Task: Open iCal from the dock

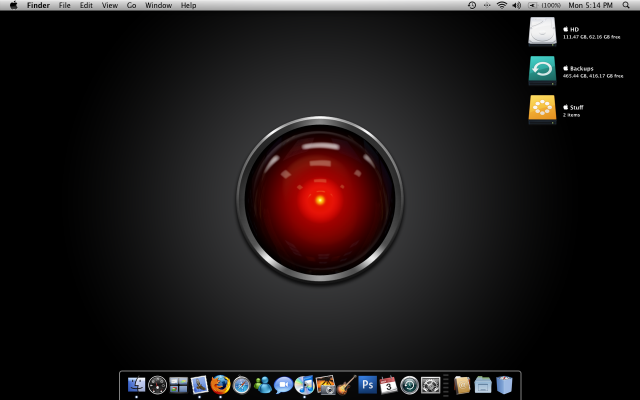Action: click(388, 385)
